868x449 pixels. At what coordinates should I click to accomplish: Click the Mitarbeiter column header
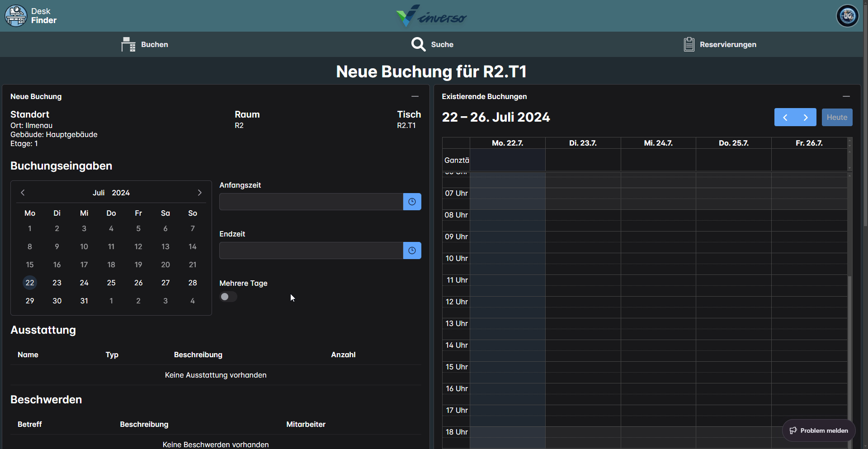(306, 424)
